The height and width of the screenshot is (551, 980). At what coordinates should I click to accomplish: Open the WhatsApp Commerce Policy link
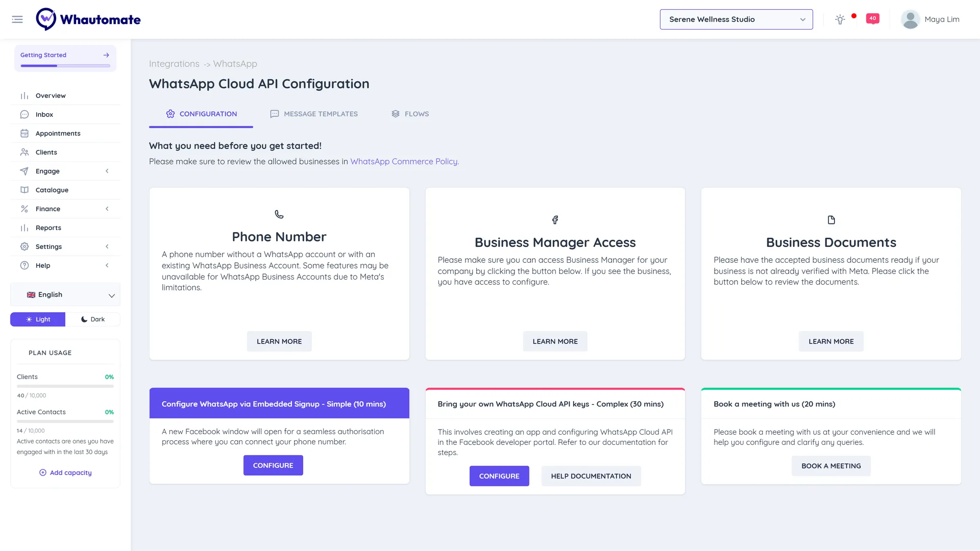pyautogui.click(x=404, y=162)
